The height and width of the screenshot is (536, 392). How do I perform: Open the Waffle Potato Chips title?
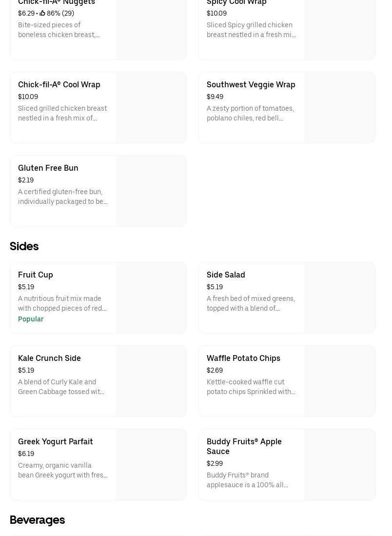coord(243,358)
